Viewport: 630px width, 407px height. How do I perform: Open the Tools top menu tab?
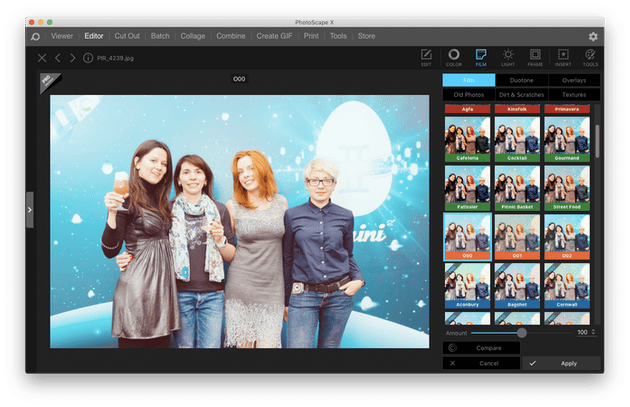pos(338,36)
